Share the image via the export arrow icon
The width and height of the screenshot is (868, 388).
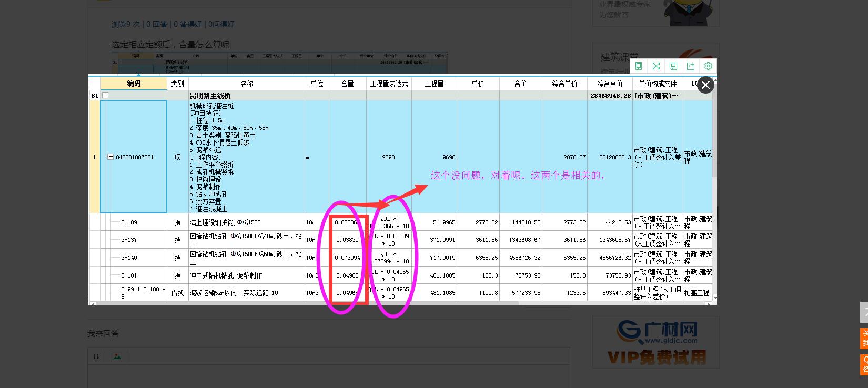coord(691,66)
